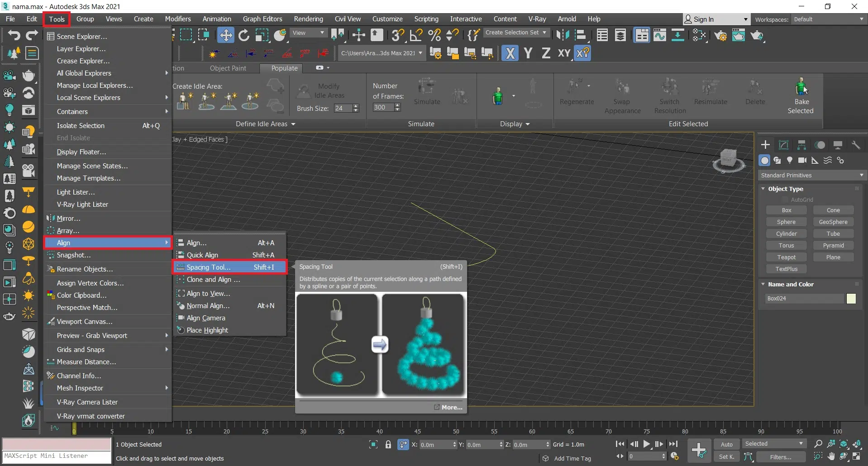
Task: Click the Select and Rotate tool
Action: (x=243, y=35)
